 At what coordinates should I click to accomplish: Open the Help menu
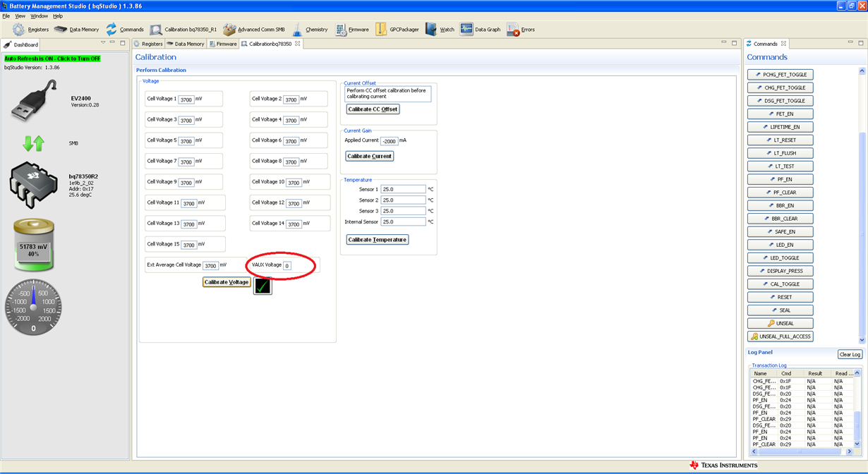(58, 16)
